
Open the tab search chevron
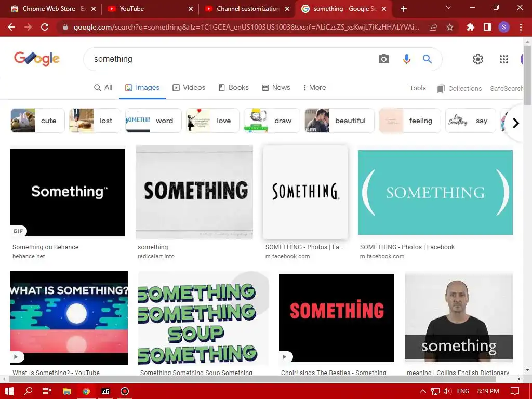pyautogui.click(x=448, y=7)
